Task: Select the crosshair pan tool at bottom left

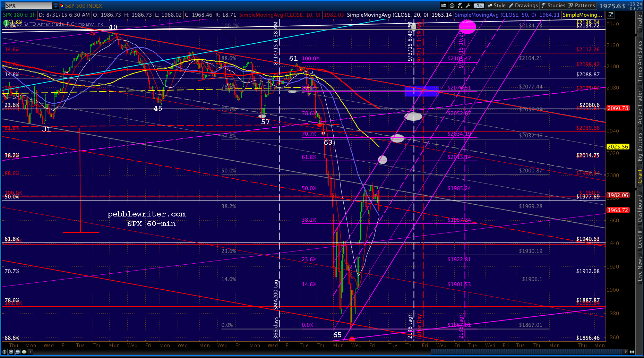Action: [5, 352]
